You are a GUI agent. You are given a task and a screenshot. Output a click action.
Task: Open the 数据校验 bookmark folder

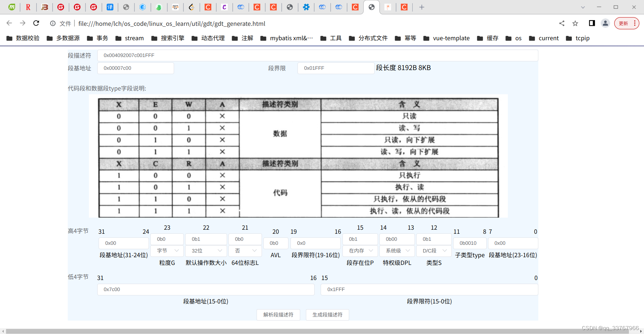23,38
